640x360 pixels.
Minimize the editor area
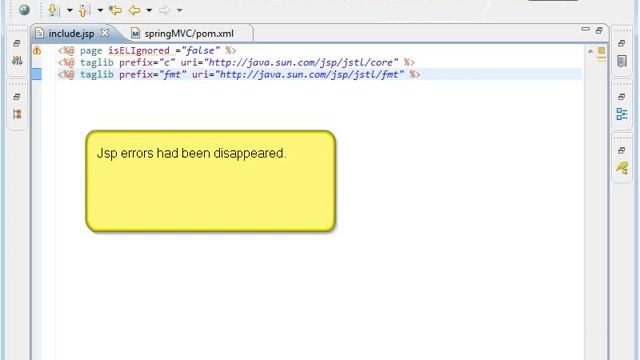[x=585, y=29]
